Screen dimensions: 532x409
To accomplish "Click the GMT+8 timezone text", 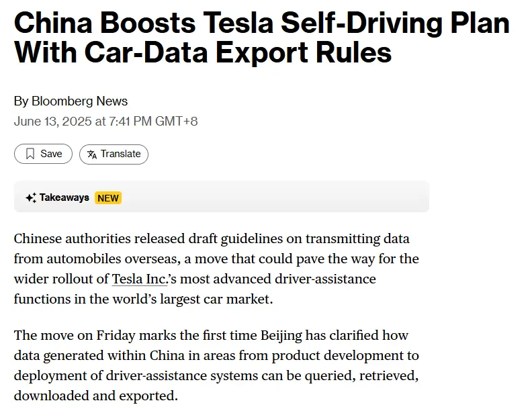I will click(x=176, y=122).
